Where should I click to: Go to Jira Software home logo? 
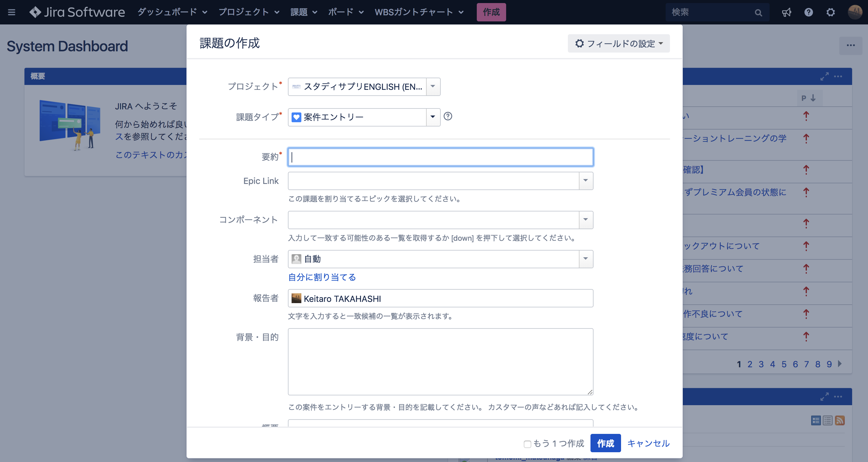(77, 12)
